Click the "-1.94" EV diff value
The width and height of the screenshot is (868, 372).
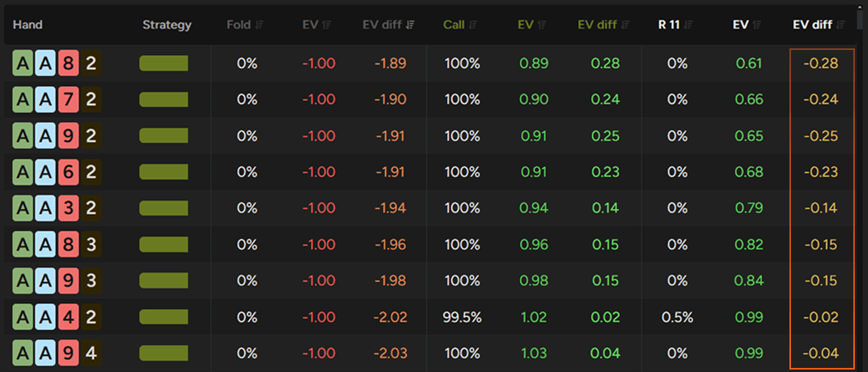point(391,209)
